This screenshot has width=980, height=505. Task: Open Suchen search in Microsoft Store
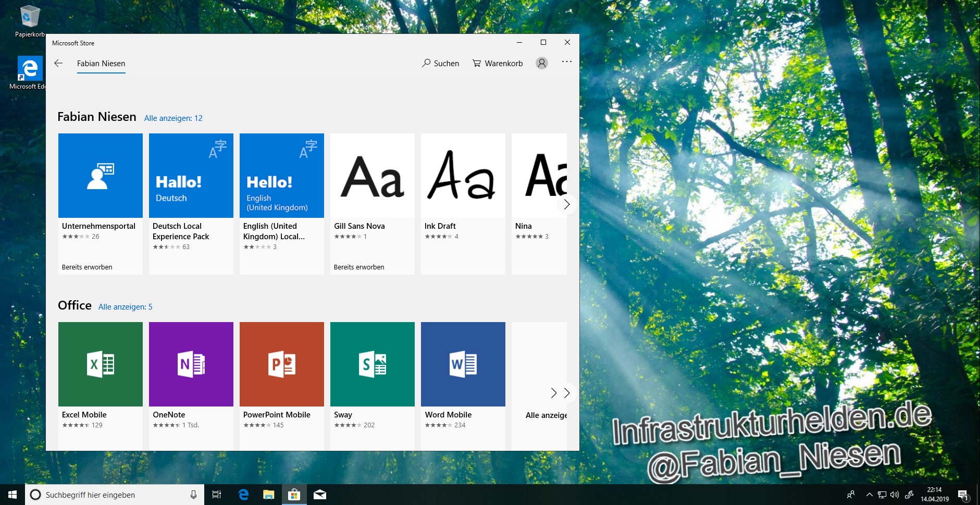[x=441, y=63]
